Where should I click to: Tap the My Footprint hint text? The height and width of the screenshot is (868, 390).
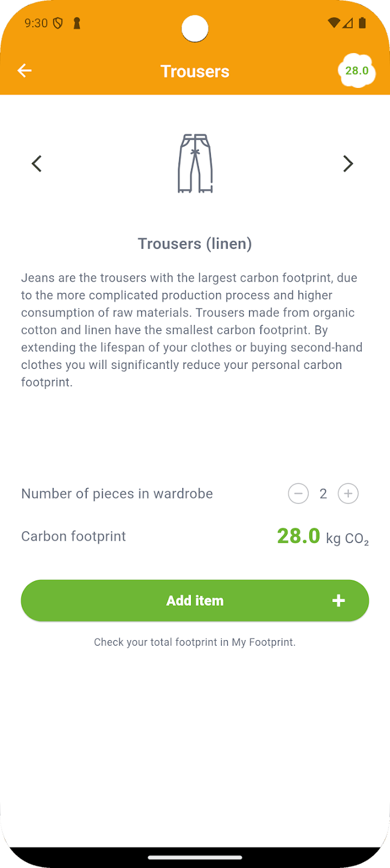pyautogui.click(x=195, y=643)
